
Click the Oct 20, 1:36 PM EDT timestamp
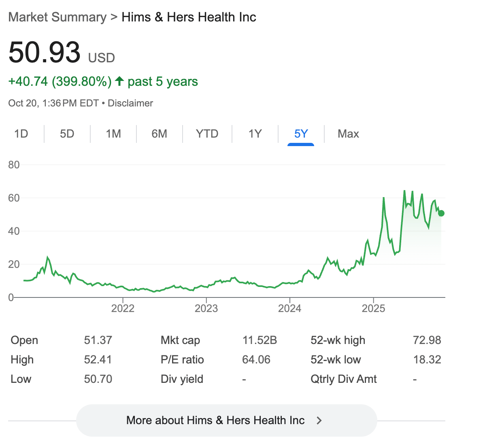pos(53,103)
